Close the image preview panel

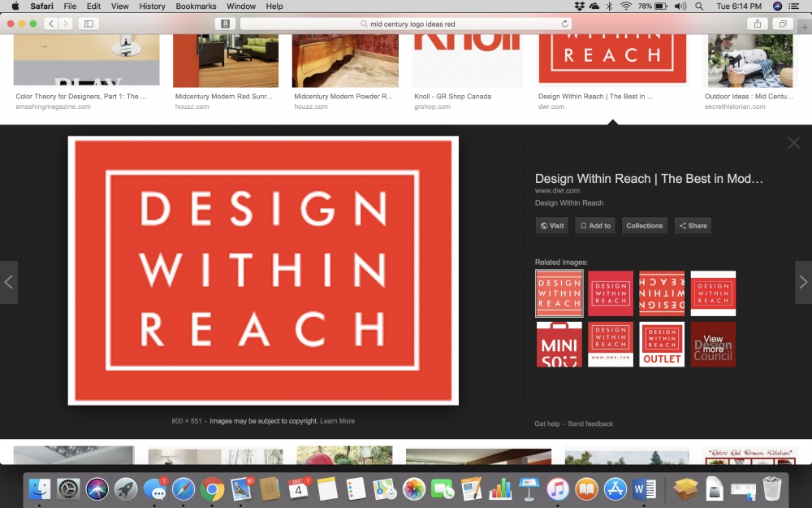pyautogui.click(x=793, y=143)
